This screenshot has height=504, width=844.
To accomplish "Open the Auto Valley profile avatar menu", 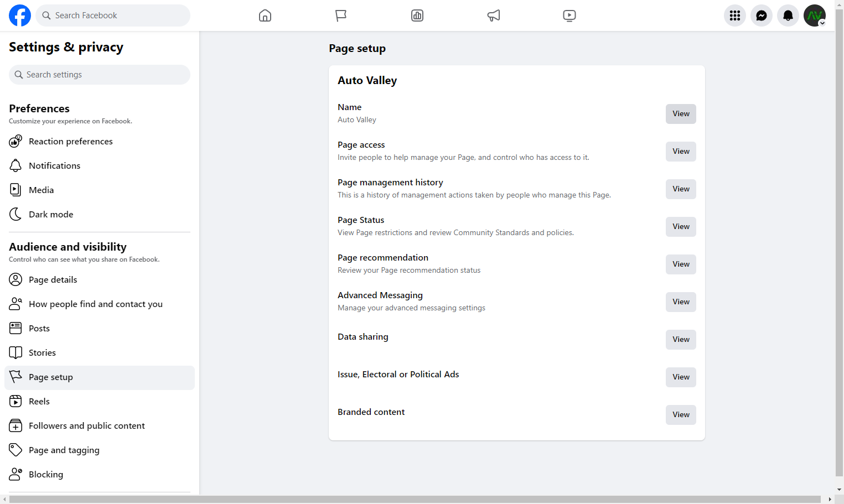I will (x=815, y=15).
